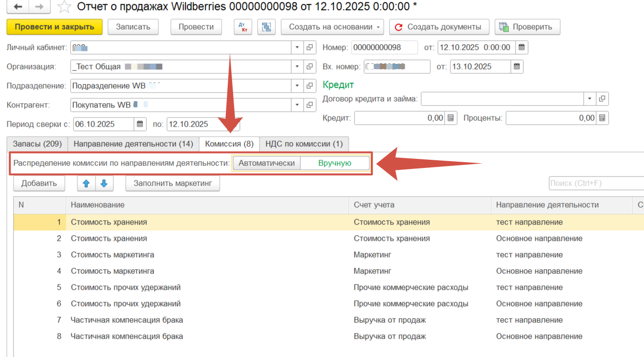This screenshot has height=357, width=644.
Task: Switch to Комиссия (8) tab
Action: pyautogui.click(x=229, y=144)
